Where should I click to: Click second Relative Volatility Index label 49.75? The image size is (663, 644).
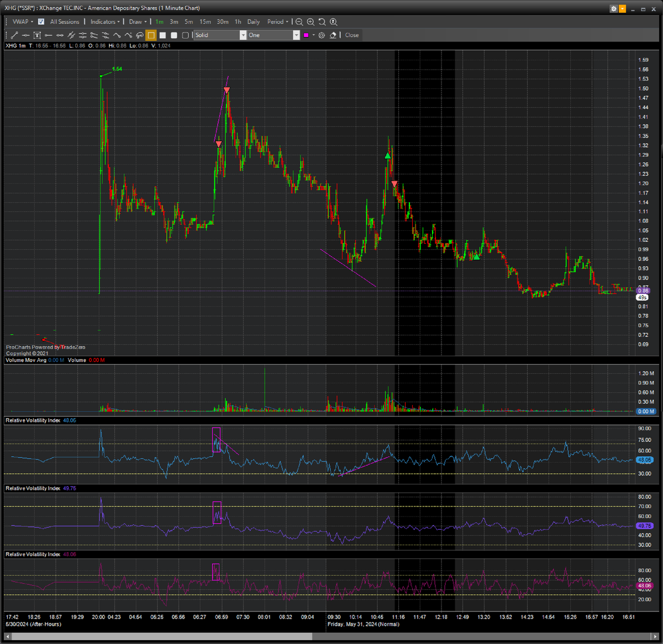pyautogui.click(x=41, y=488)
